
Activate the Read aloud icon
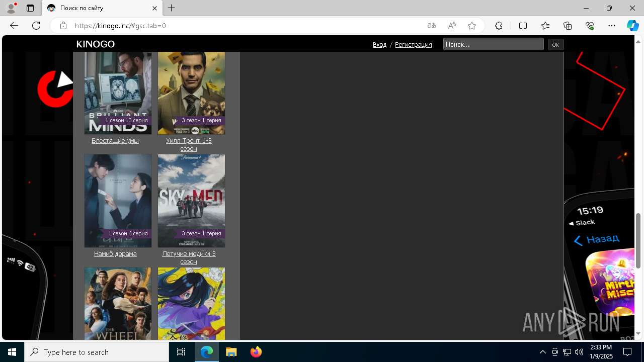coord(452,26)
